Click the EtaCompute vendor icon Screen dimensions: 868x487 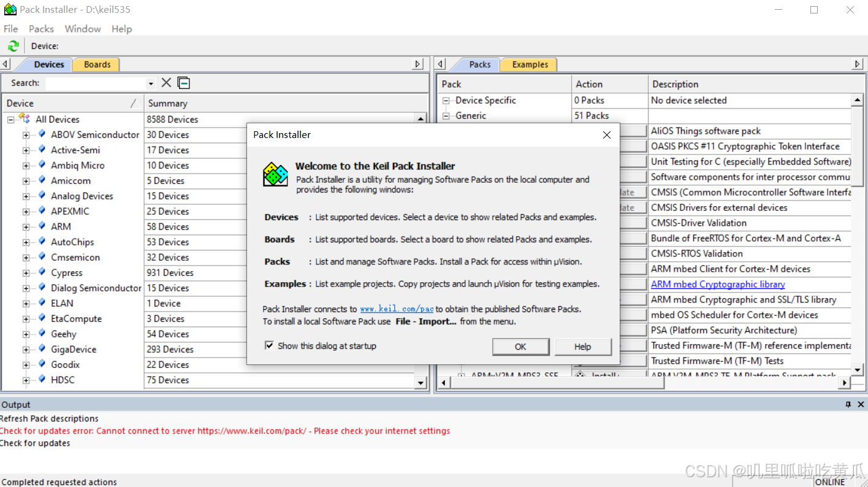(x=42, y=318)
